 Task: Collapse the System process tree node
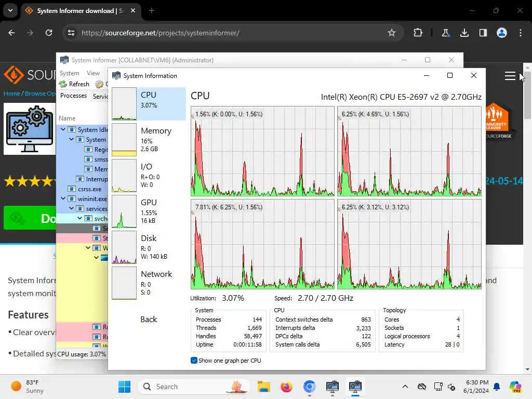coord(71,139)
